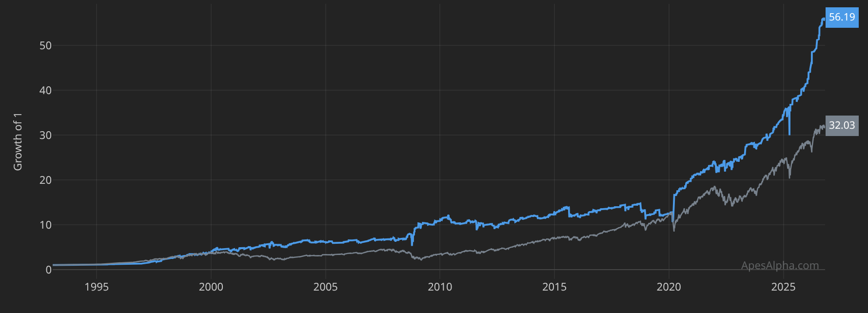Click the 2015 x-axis tick label

pyautogui.click(x=554, y=287)
